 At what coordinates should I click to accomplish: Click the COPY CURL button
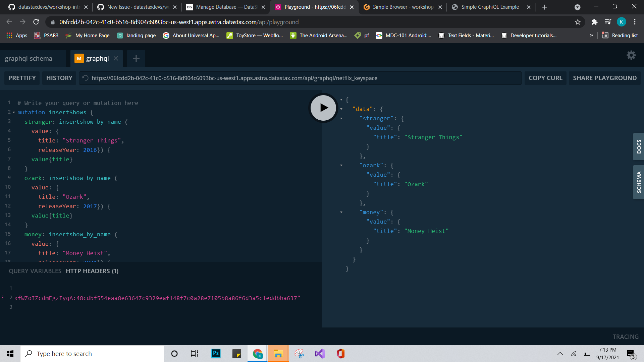tap(545, 78)
